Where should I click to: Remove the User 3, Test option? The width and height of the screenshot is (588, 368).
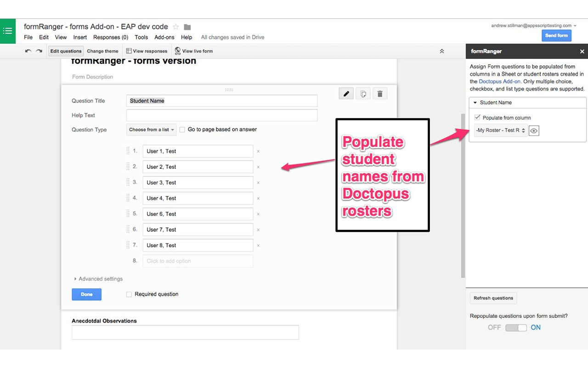click(x=258, y=183)
